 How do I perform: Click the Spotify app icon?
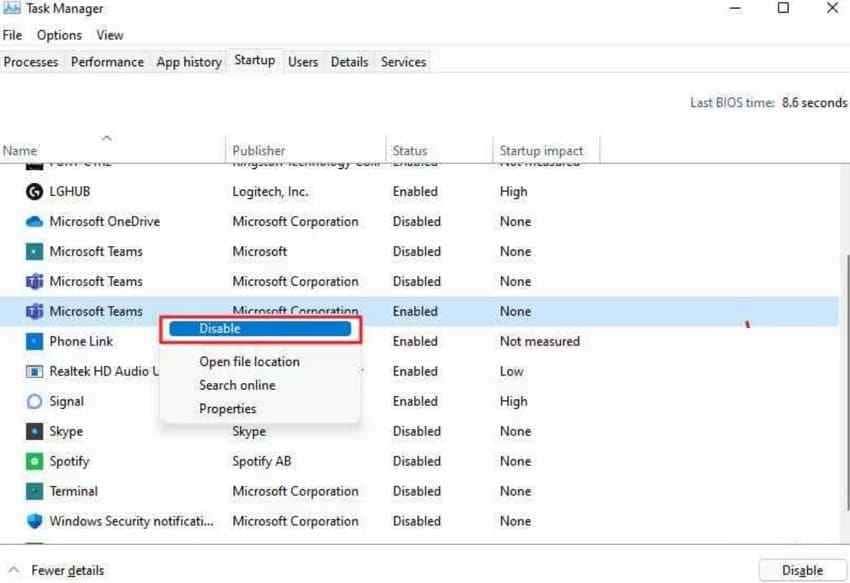(34, 461)
